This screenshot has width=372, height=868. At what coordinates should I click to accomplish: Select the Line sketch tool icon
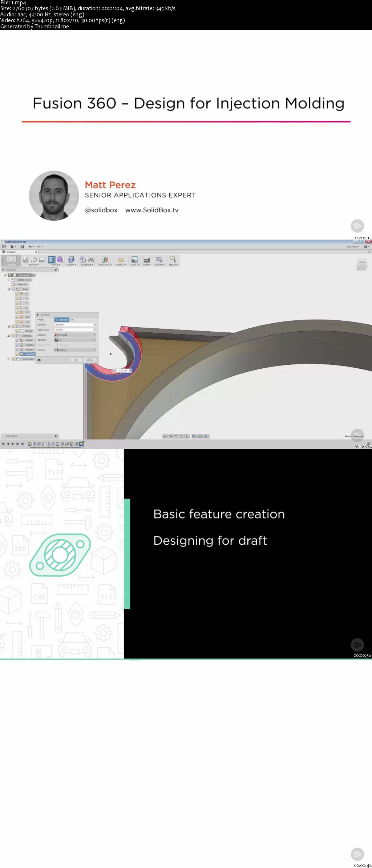tap(34, 259)
